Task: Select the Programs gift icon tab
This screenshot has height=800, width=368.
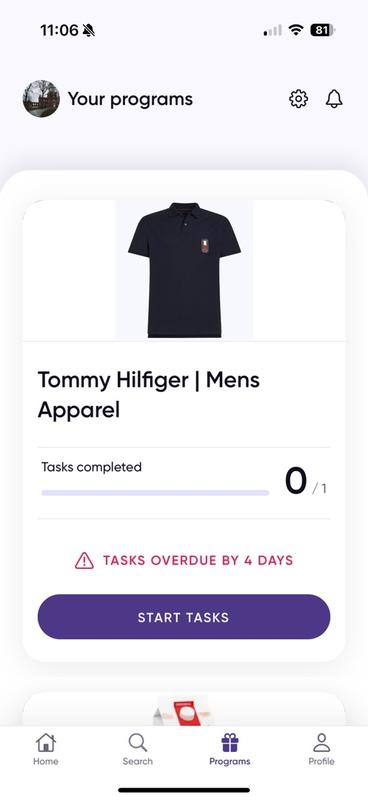Action: [230, 749]
